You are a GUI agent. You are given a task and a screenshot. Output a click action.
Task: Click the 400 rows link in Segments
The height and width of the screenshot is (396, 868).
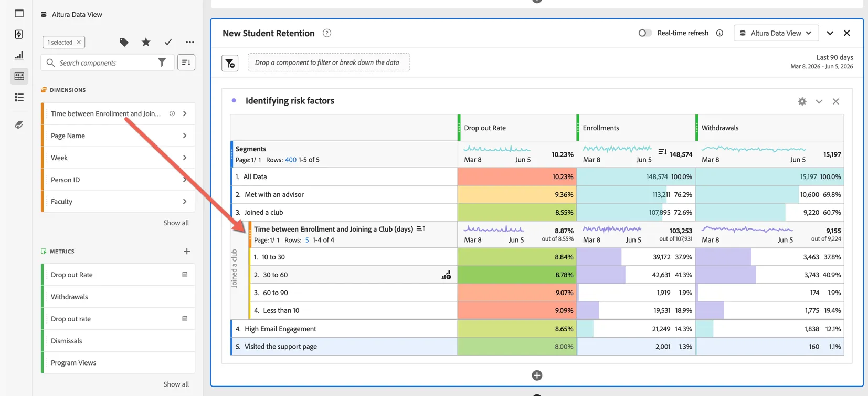pyautogui.click(x=291, y=160)
